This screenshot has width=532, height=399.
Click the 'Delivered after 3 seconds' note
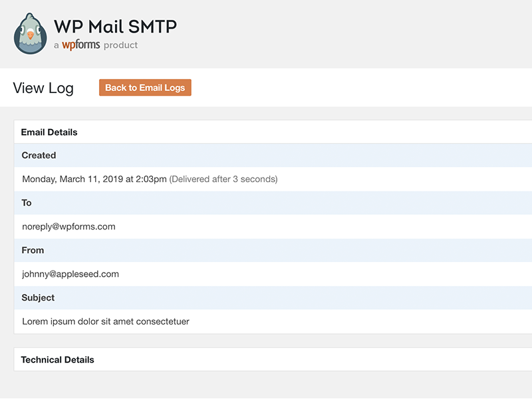pyautogui.click(x=223, y=179)
